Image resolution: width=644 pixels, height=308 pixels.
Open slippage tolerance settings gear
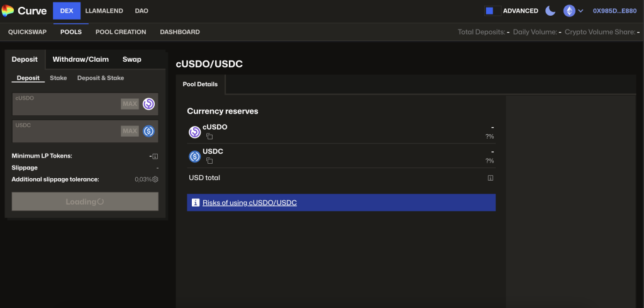[x=155, y=180]
